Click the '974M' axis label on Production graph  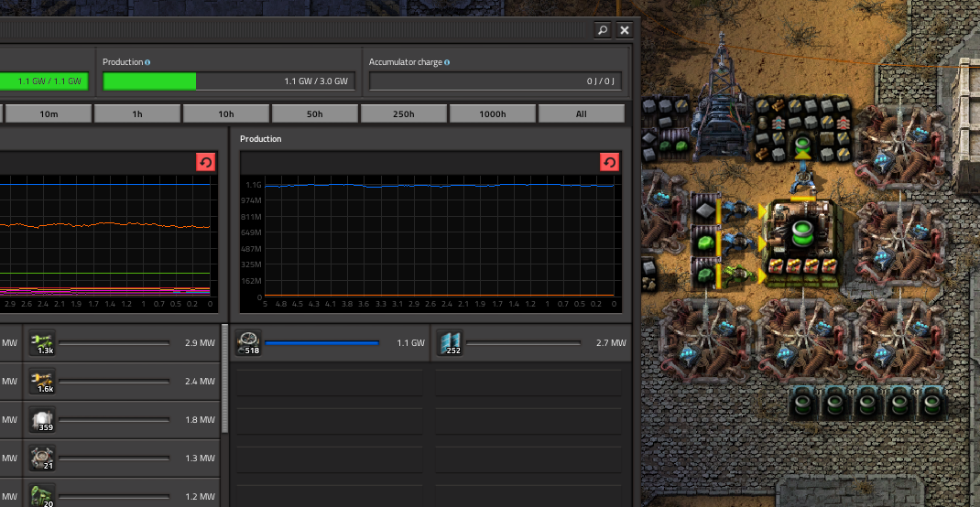[253, 200]
